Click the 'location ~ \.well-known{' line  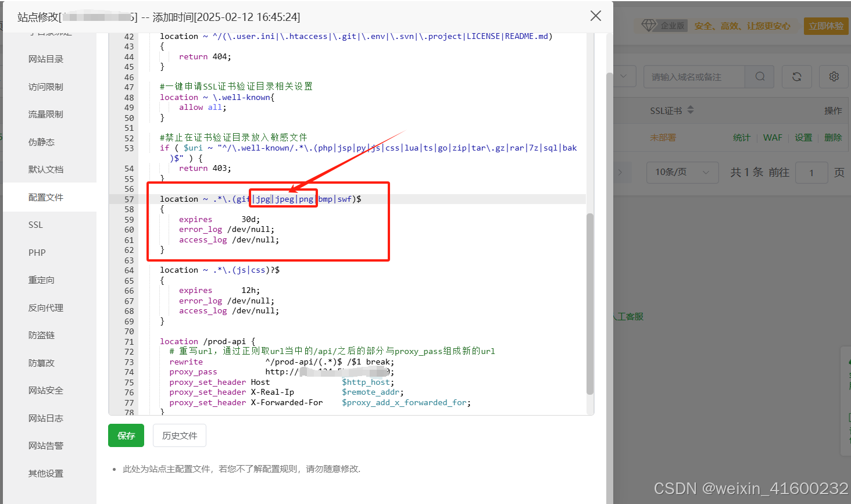coord(217,97)
